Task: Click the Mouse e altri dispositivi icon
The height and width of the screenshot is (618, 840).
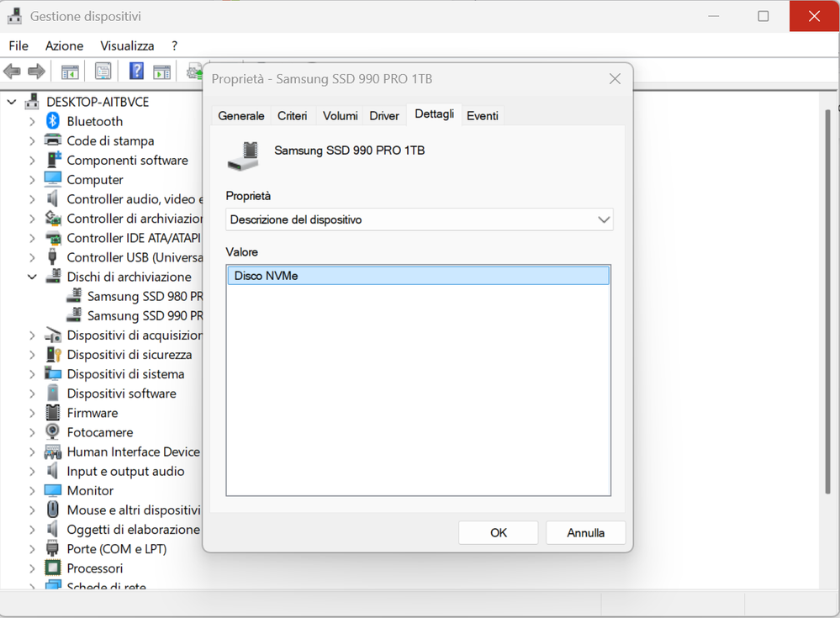Action: [x=52, y=510]
